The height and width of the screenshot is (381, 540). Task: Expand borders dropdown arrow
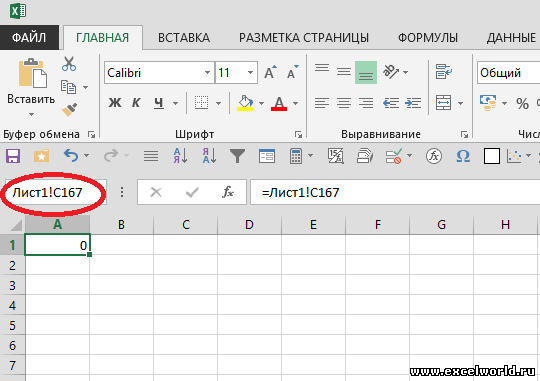pos(218,103)
